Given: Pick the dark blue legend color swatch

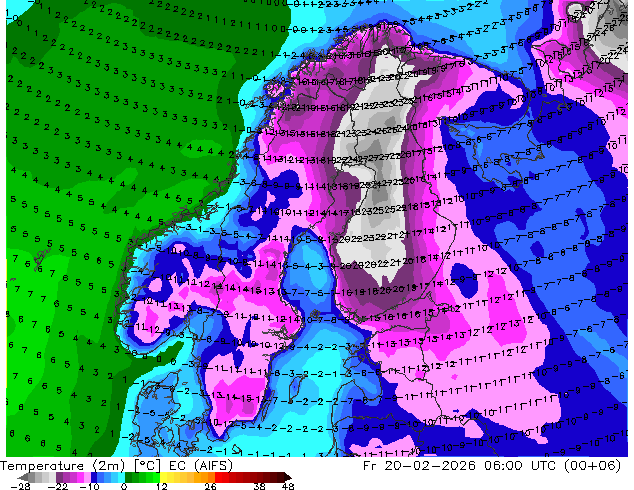Looking at the screenshot, I should (x=94, y=477).
